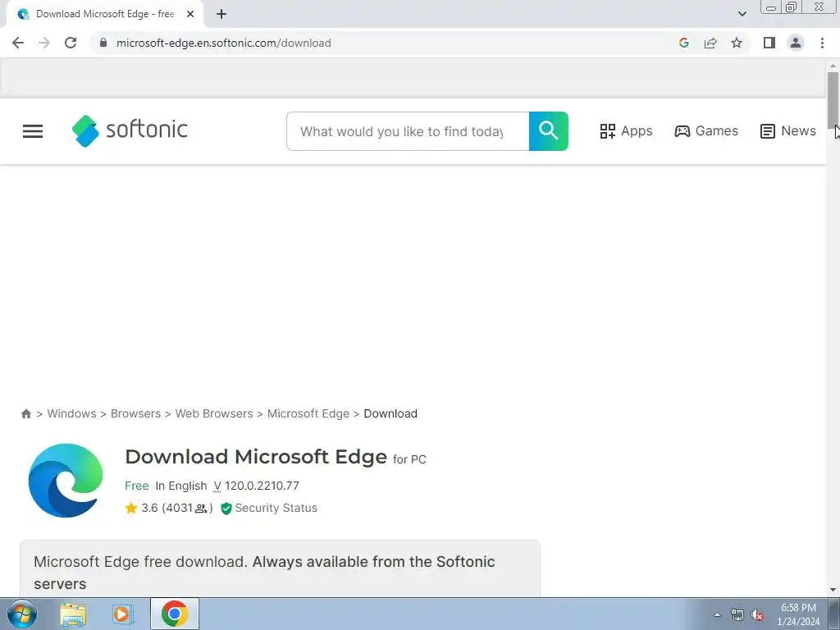Open Windows Explorer from the taskbar
The width and height of the screenshot is (840, 630).
pyautogui.click(x=73, y=614)
